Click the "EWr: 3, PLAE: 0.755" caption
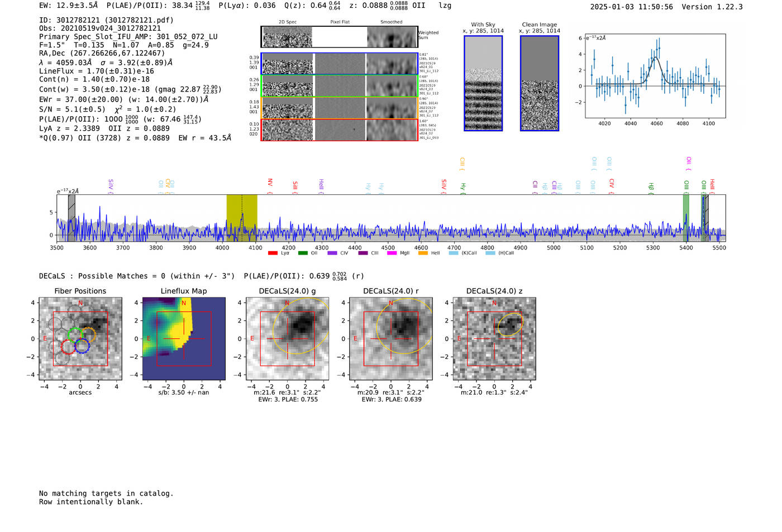Image resolution: width=782 pixels, height=532 pixels. [x=288, y=399]
